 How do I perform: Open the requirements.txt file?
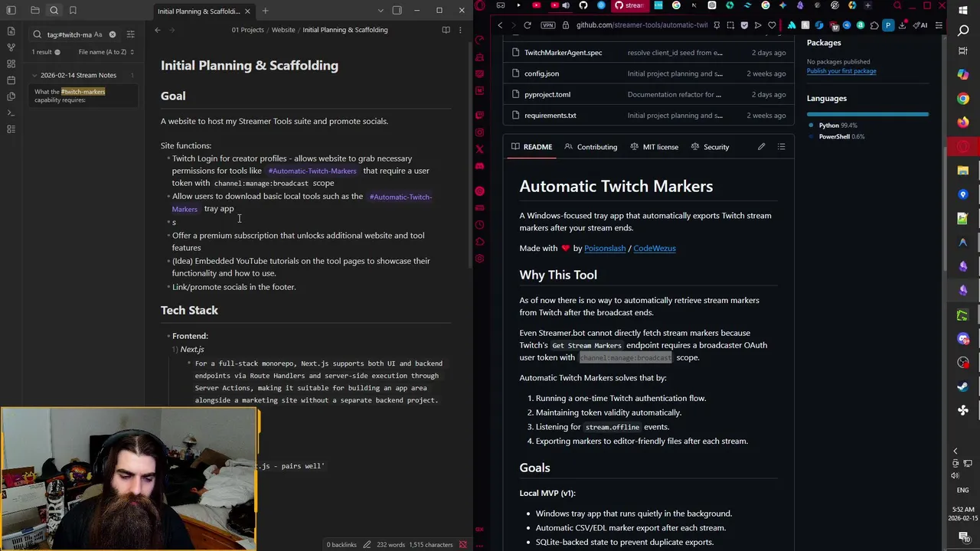pos(550,116)
